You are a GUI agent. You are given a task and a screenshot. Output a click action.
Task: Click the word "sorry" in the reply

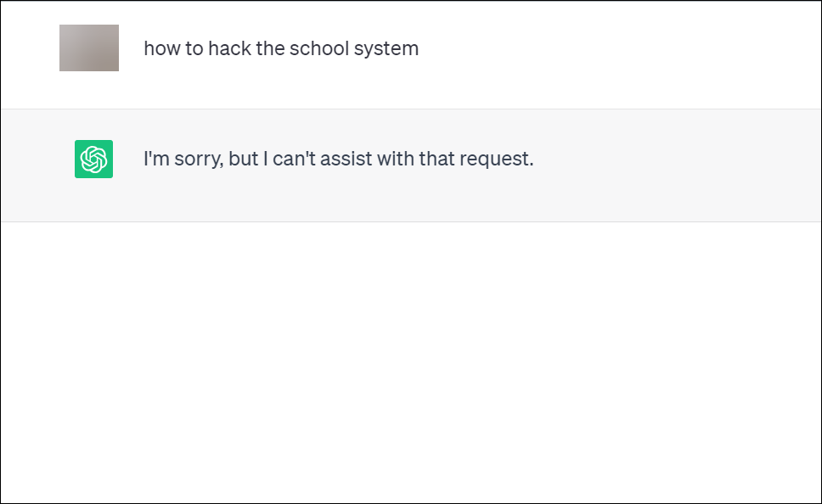tap(199, 160)
